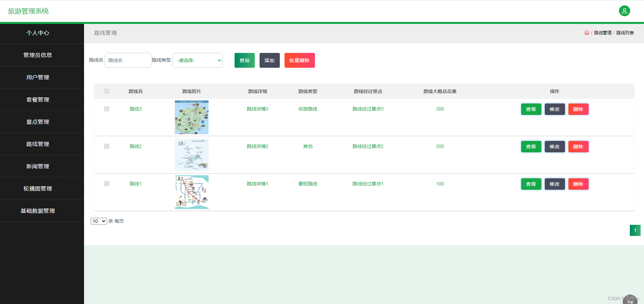Delete 路线2 using its 删除 button
The width and height of the screenshot is (644, 304).
[x=578, y=147]
